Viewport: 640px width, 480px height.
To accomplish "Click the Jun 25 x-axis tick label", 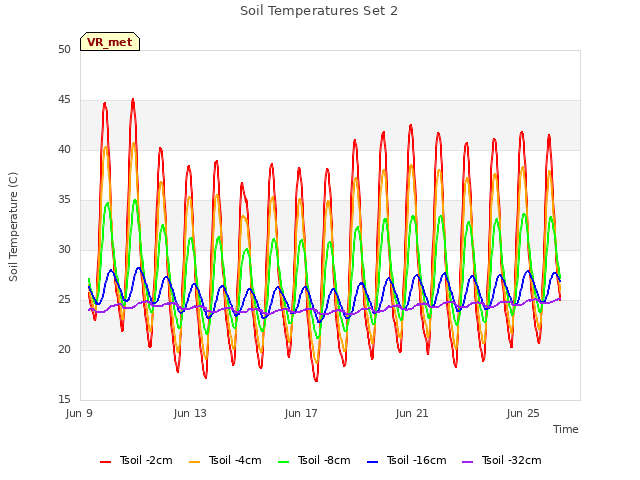I will tap(523, 413).
